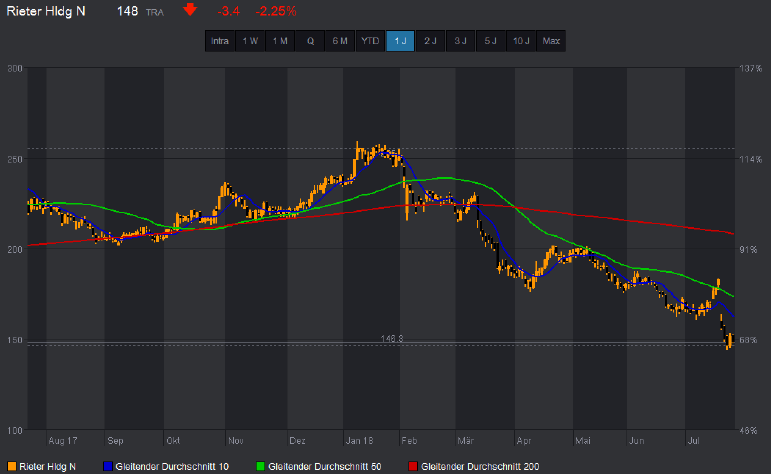Click the 114% right axis label

click(751, 159)
